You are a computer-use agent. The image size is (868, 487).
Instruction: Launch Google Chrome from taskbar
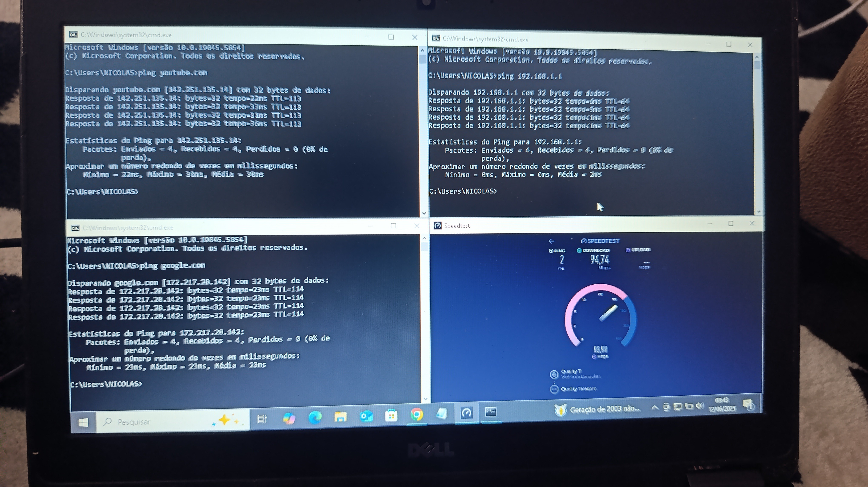(x=417, y=415)
